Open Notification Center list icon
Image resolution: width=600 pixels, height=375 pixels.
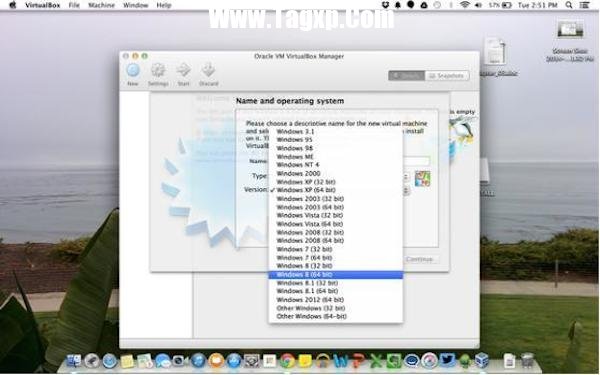pos(585,5)
